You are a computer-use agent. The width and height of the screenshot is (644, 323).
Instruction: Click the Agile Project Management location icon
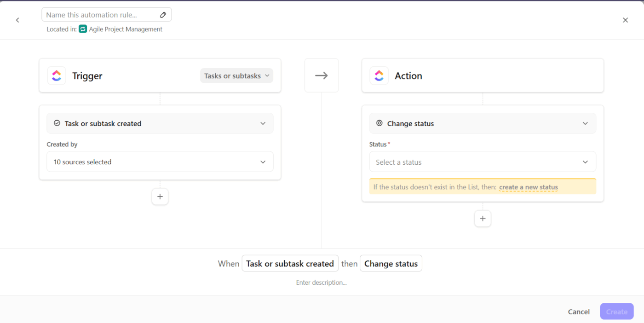[x=83, y=29]
